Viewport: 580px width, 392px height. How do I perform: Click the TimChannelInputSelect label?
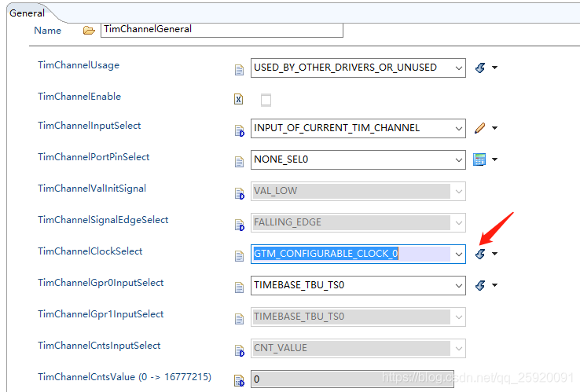click(x=89, y=126)
